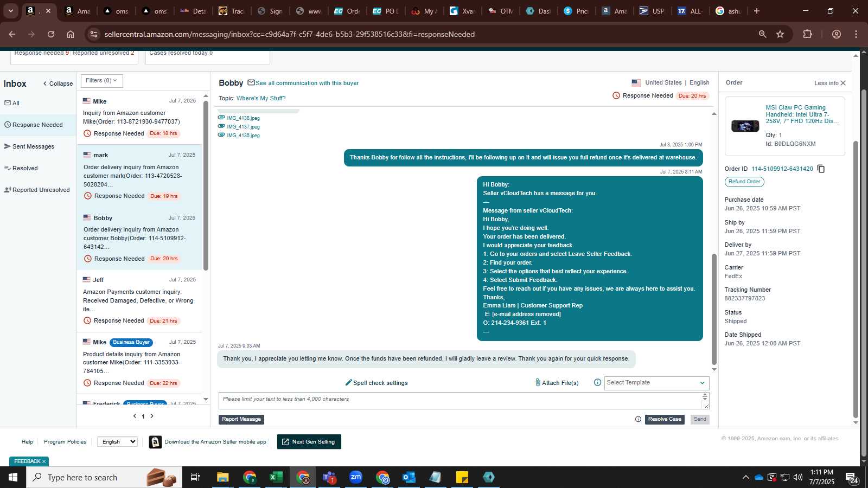Open browser tab search dropdown
This screenshot has height=488, width=868.
coord(10,11)
